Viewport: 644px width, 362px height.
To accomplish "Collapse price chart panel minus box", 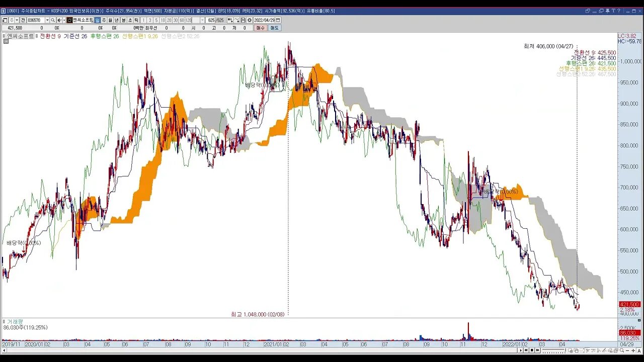I will point(6,41).
